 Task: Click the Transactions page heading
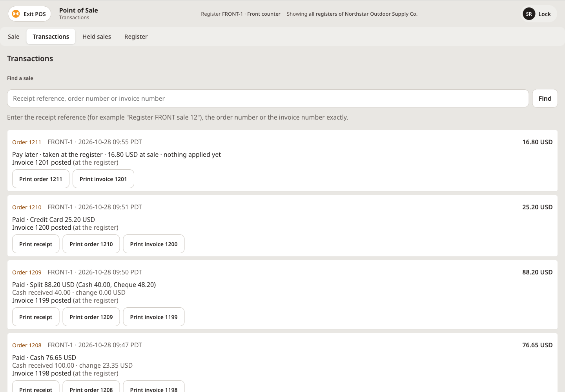pos(30,58)
